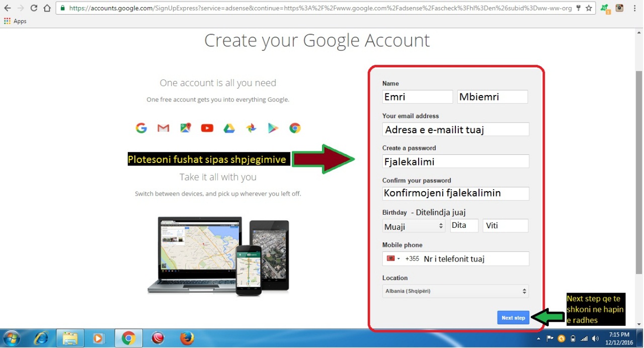Image resolution: width=644 pixels, height=348 pixels.
Task: Click the Google Drive service icon
Action: (x=229, y=128)
